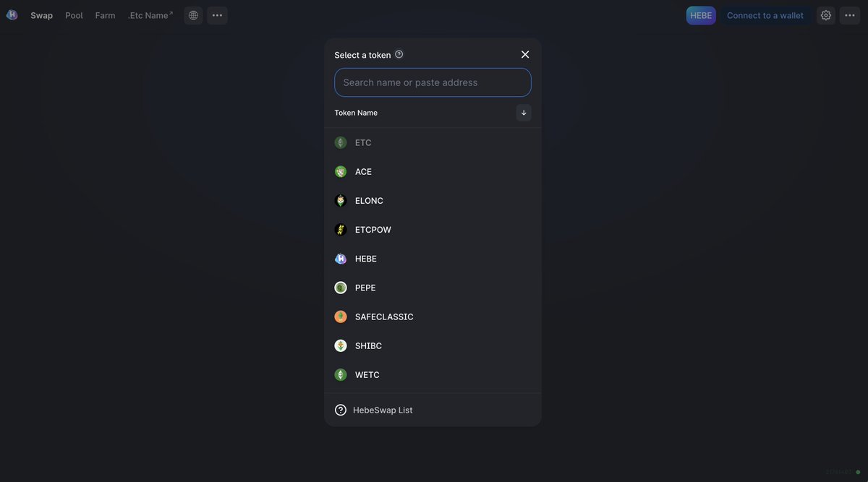Select the PEPE token name
Screen dimensions: 868x482
point(365,288)
